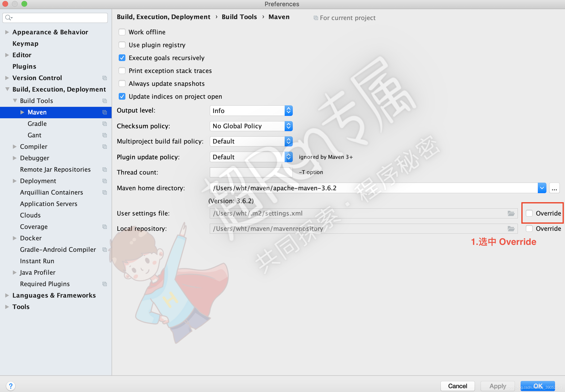Click the help question mark icon

coord(10,386)
